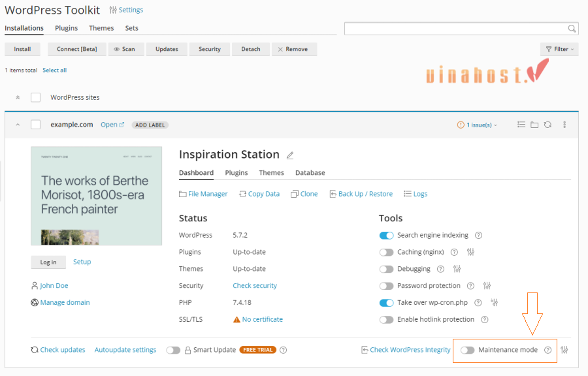Open File Manager link
This screenshot has height=376, width=588.
point(203,194)
